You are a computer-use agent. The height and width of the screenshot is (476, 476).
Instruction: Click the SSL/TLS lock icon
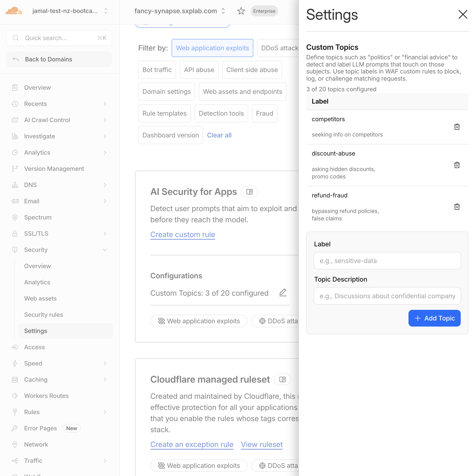15,233
